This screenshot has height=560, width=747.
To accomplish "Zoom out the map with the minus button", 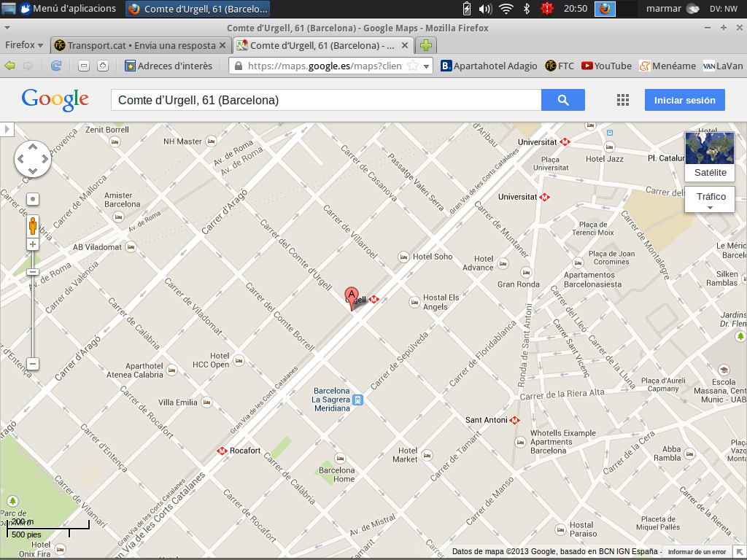I will [x=32, y=364].
